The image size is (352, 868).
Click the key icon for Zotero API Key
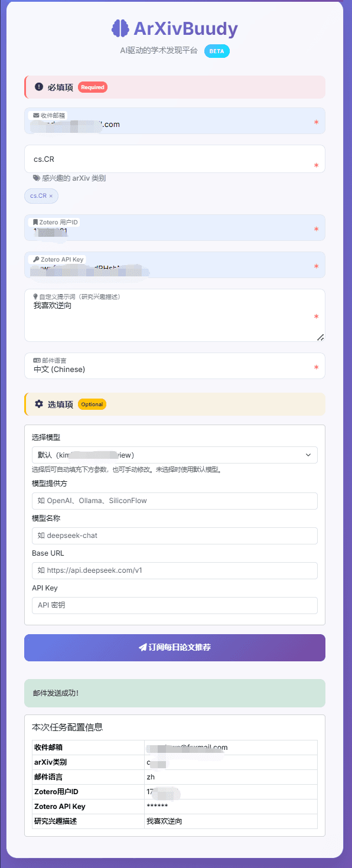coord(36,259)
